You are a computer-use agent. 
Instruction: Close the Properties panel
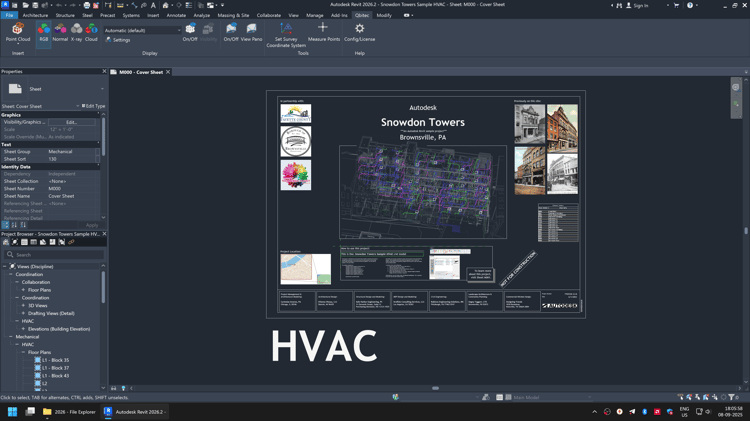[104, 71]
